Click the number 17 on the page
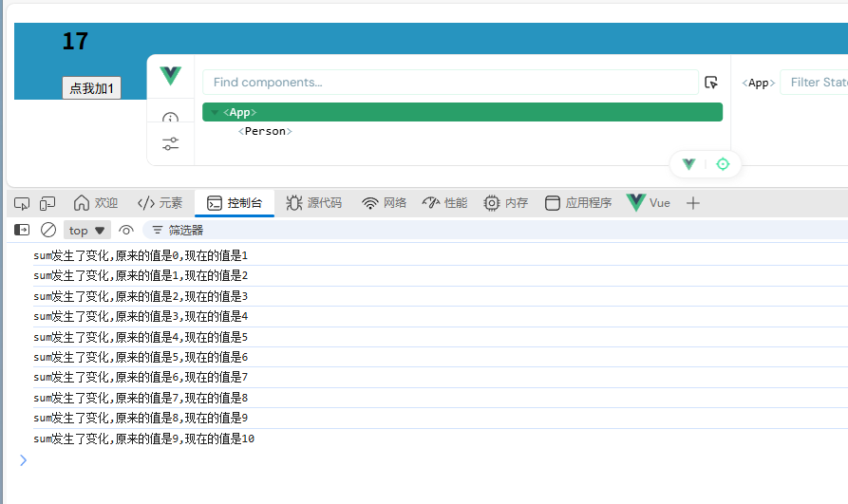 pos(75,41)
